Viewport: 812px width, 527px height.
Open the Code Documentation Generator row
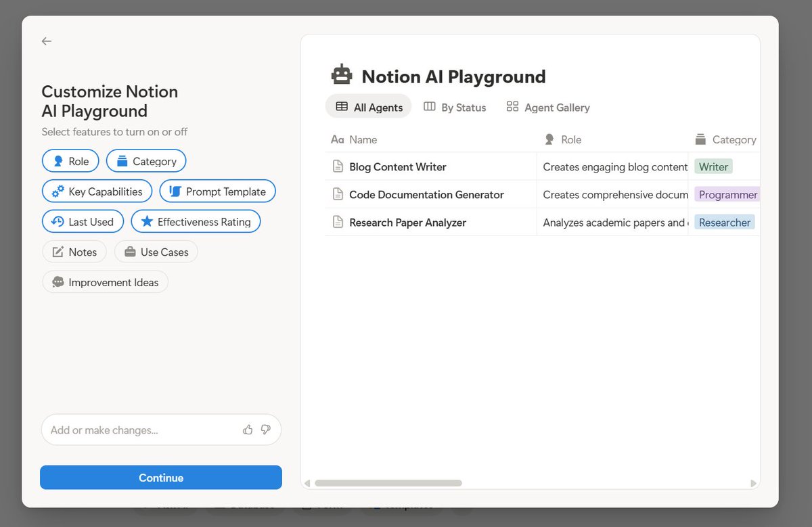tap(426, 194)
